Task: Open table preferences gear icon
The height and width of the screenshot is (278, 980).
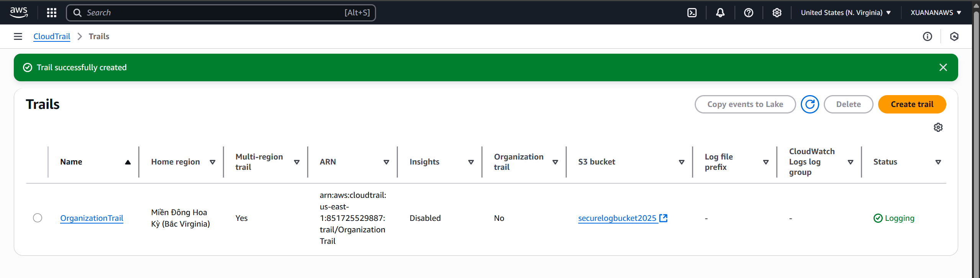Action: [x=938, y=127]
